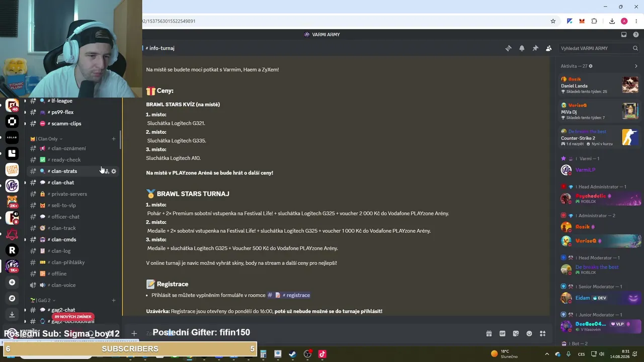Open the Chrome extensions puzzle icon

pos(594,21)
